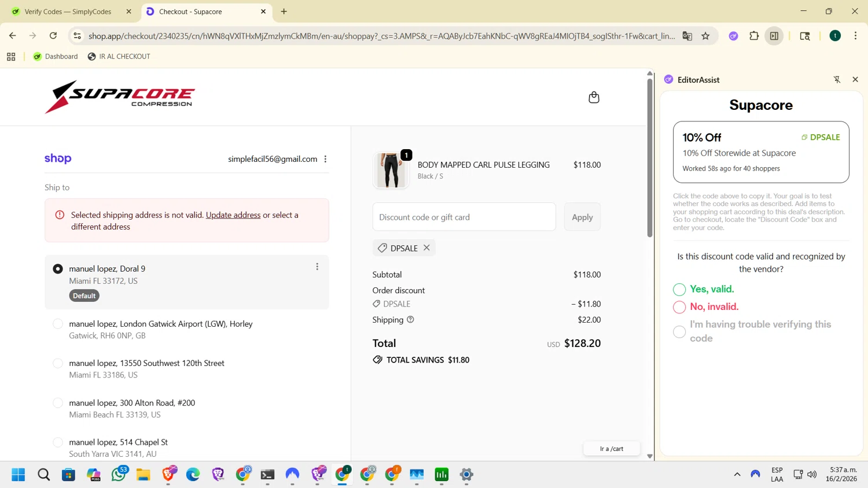Click the scrollbar down arrow
This screenshot has height=488, width=868.
[x=650, y=456]
